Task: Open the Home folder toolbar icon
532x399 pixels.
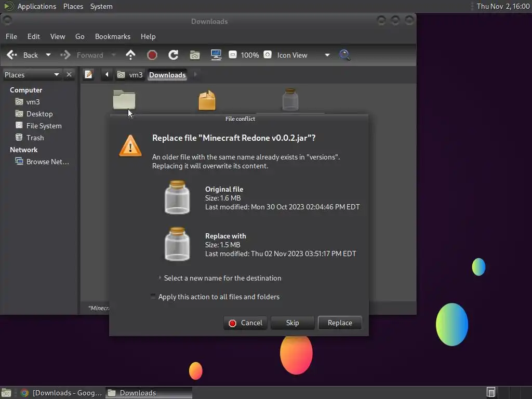Action: pos(195,55)
